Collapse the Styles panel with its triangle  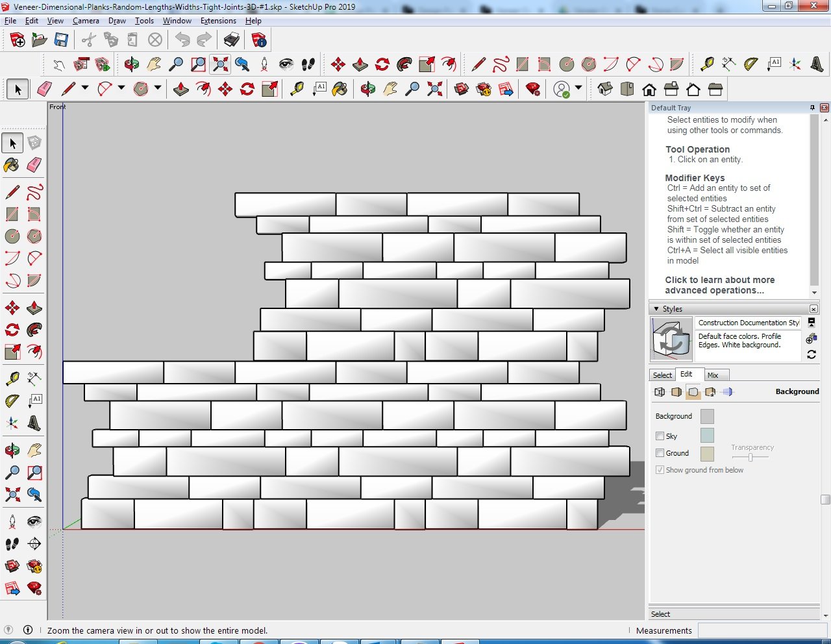point(656,309)
